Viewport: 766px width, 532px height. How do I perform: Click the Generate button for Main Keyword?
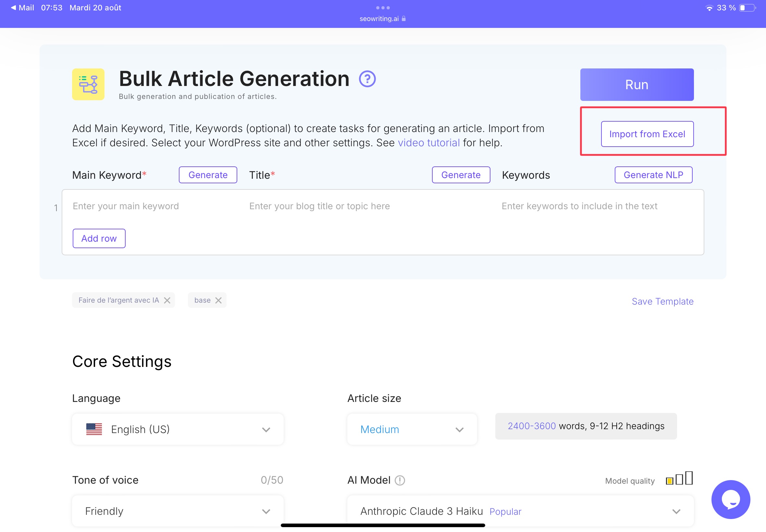[208, 175]
